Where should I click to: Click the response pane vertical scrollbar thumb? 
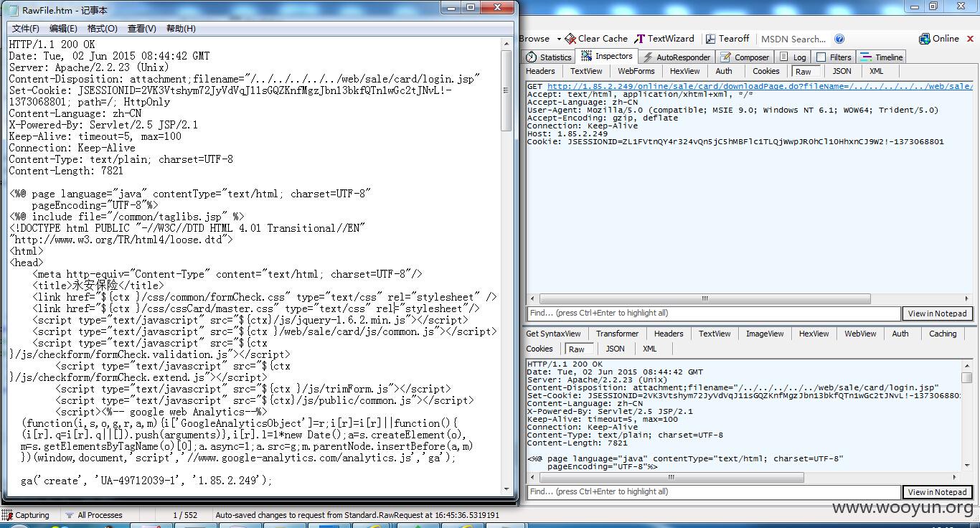(967, 377)
